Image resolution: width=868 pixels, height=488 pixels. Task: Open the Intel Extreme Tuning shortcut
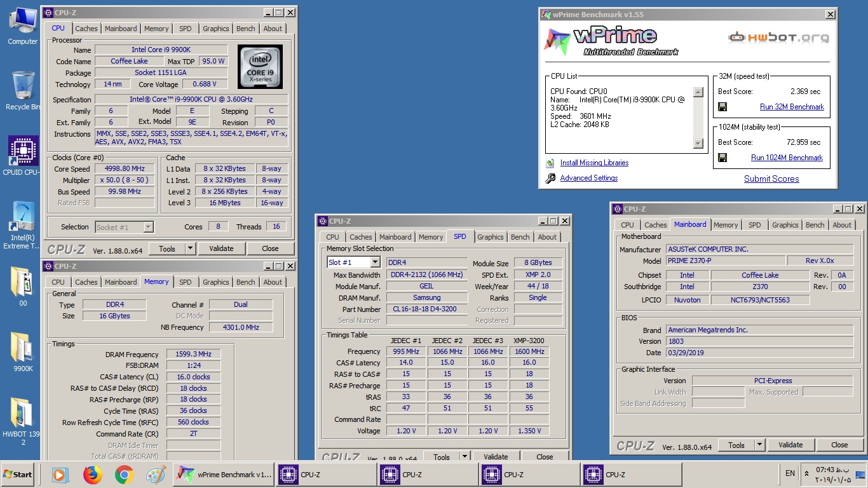(22, 226)
